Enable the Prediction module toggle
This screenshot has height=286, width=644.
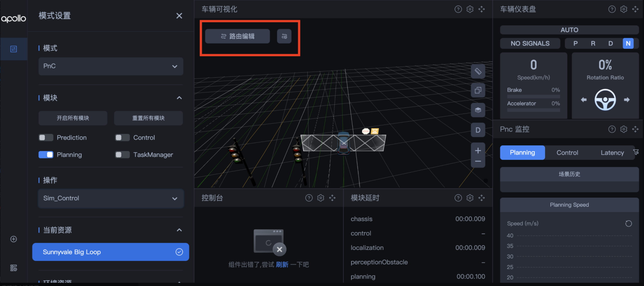[x=46, y=138]
